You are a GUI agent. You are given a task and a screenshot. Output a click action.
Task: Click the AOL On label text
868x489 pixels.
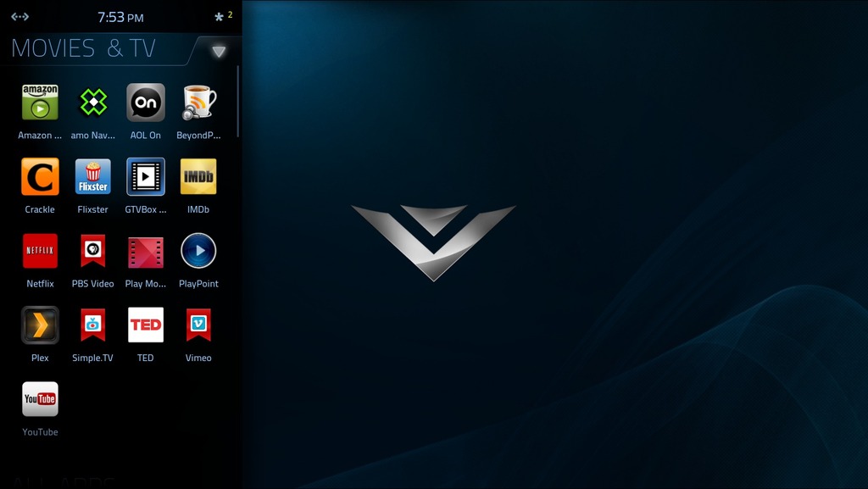click(x=146, y=136)
